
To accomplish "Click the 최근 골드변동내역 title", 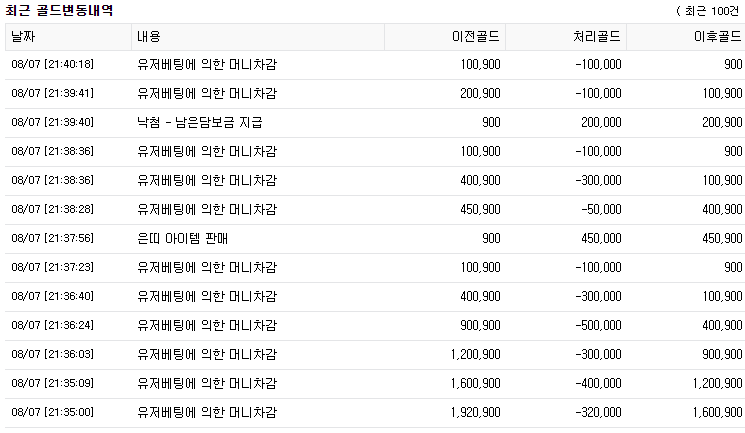I will (60, 11).
